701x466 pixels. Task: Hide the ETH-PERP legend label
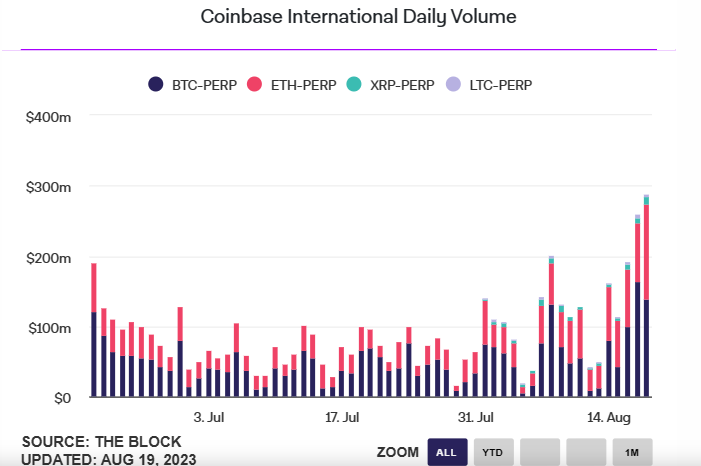[304, 85]
